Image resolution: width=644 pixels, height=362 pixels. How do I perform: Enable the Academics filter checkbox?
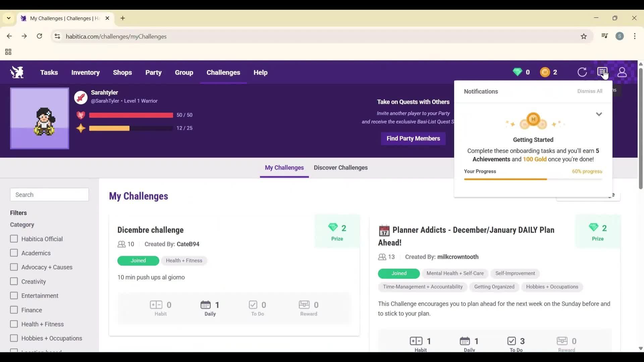[x=14, y=253]
